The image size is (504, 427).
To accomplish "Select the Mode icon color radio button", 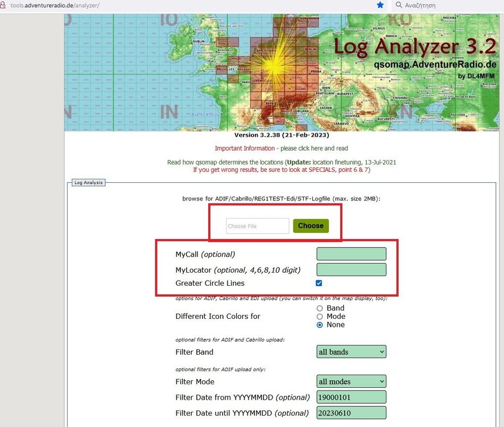I will (x=320, y=317).
